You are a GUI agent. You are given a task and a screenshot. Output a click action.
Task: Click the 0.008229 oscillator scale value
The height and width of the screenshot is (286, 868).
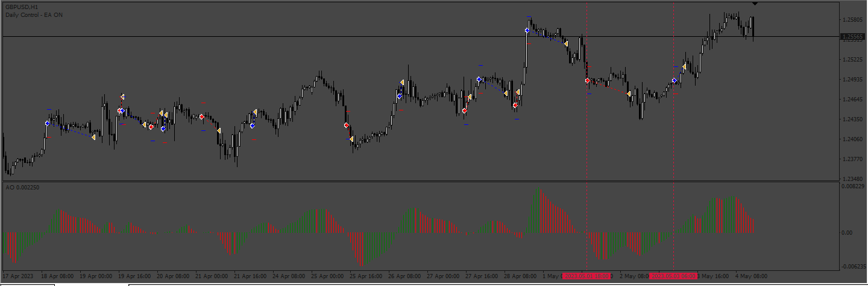(x=854, y=186)
